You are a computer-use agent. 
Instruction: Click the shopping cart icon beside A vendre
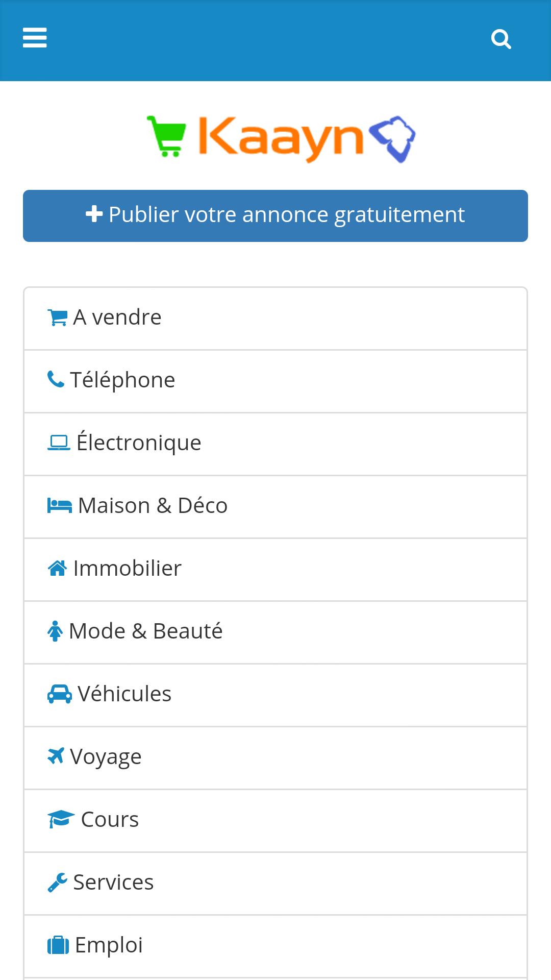coord(57,317)
